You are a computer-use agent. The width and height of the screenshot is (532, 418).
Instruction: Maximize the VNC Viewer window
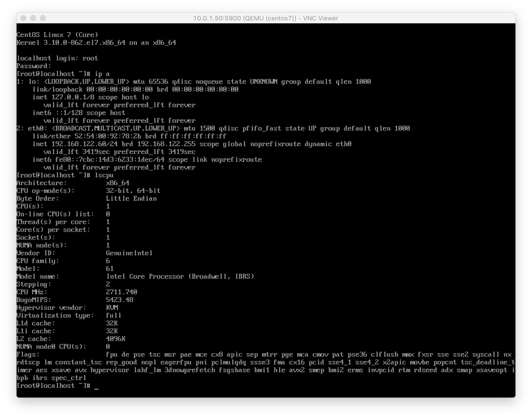tap(43, 18)
